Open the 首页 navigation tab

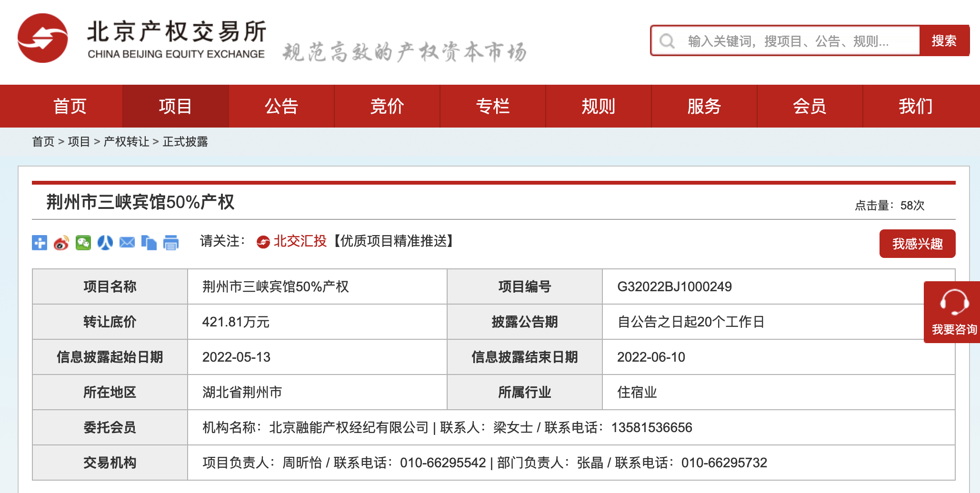(x=70, y=106)
